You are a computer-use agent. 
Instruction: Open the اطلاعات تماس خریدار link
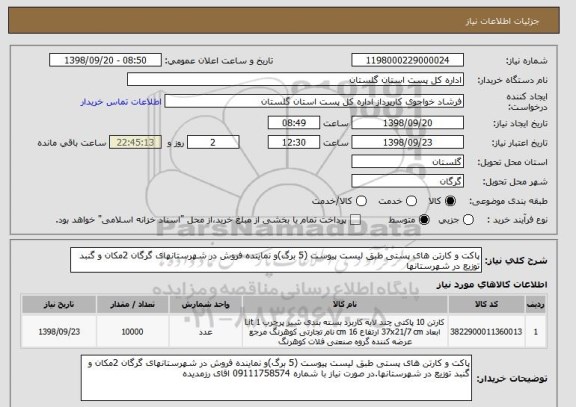[121, 102]
